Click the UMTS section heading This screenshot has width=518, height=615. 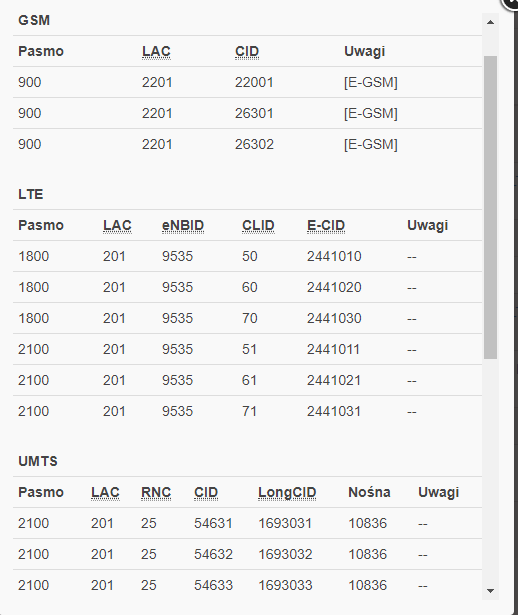38,461
